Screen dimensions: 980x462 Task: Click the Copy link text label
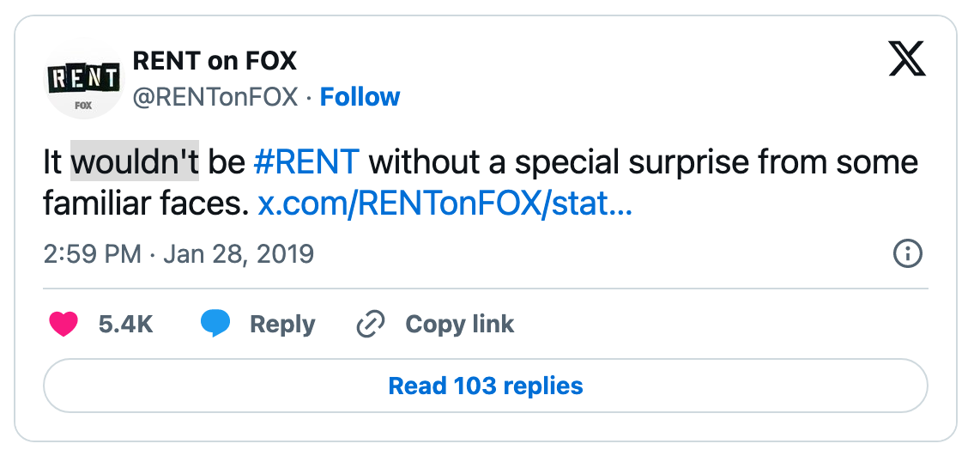[x=459, y=324]
